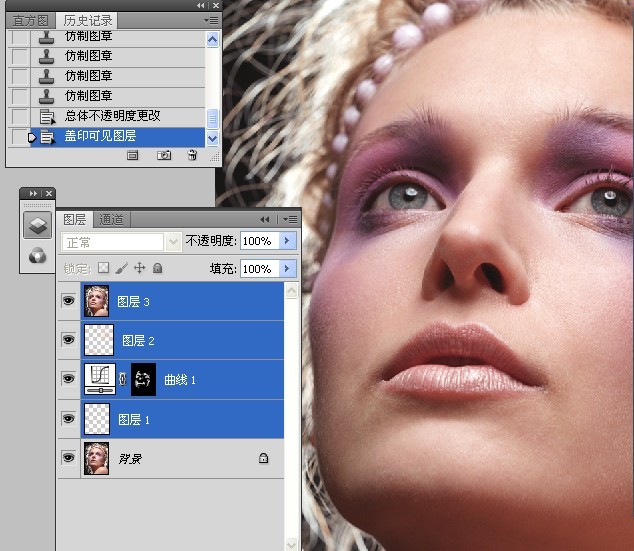Viewport: 634px width, 551px height.
Task: Expand the small dock panel arrows
Action: pyautogui.click(x=33, y=194)
